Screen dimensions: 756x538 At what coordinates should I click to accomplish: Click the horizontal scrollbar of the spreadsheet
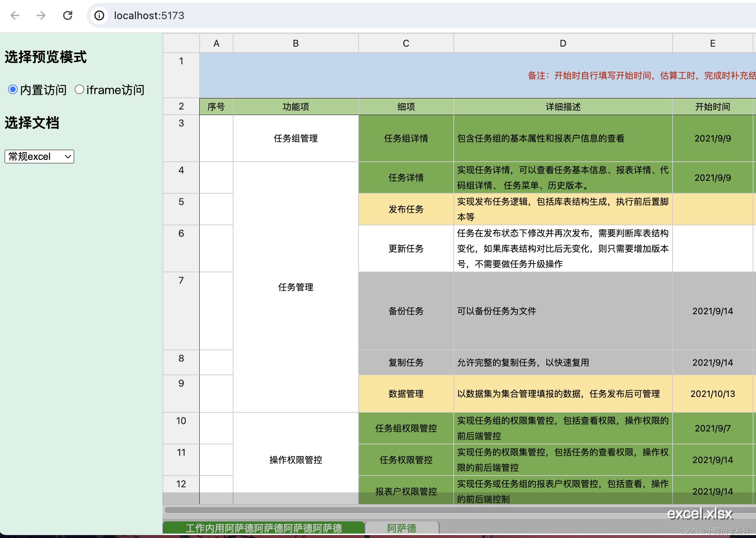(460, 510)
